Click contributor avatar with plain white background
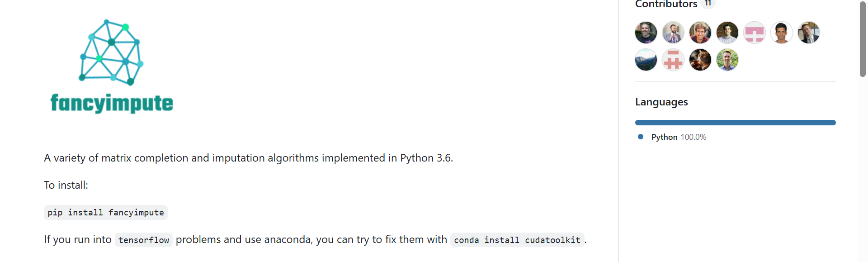 point(782,33)
